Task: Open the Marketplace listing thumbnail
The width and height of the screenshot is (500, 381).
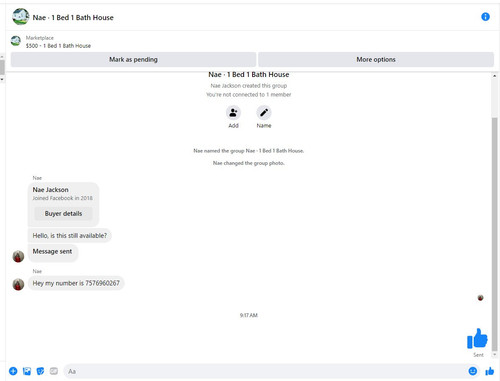Action: pyautogui.click(x=16, y=41)
